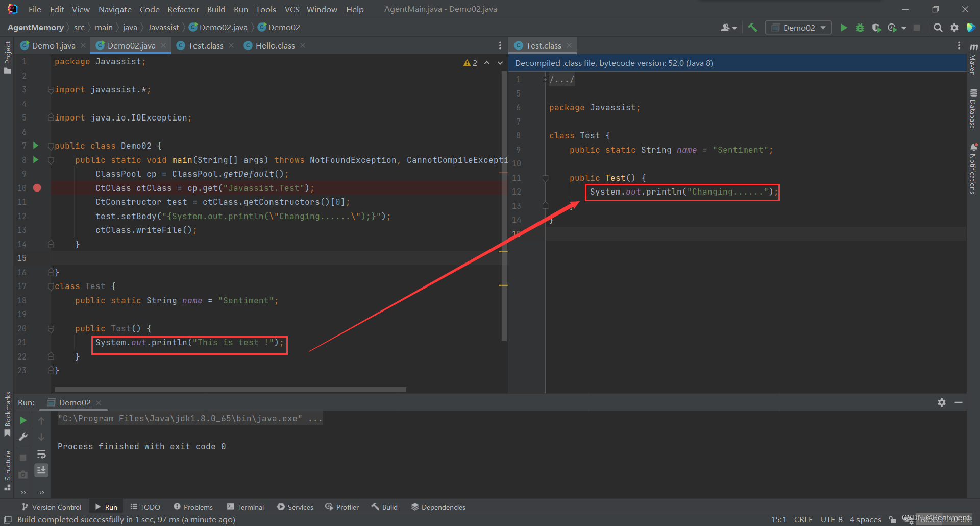Click the Javassist breadcrumb item

click(x=163, y=28)
